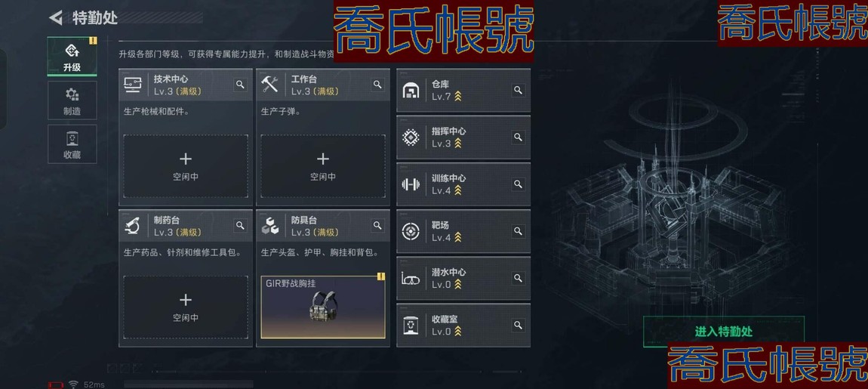Viewport: 868px width, 389px height.
Task: Open magnifier details for 技术中心
Action: coord(240,85)
